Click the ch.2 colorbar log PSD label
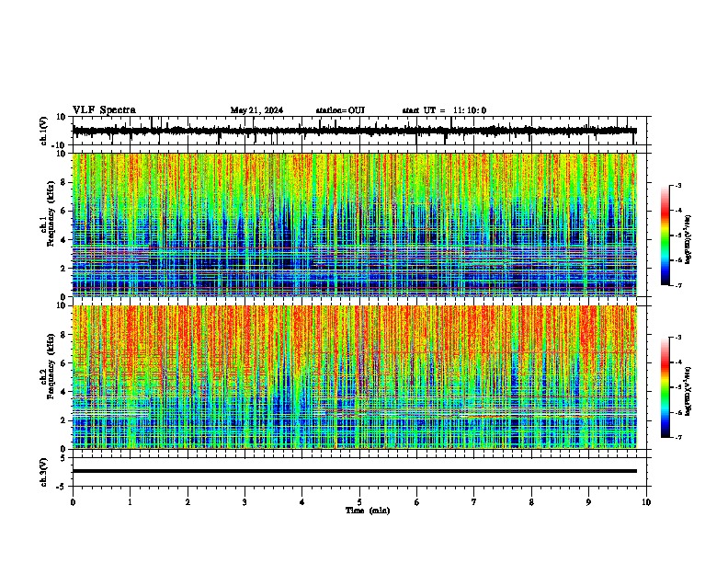 coord(688,391)
